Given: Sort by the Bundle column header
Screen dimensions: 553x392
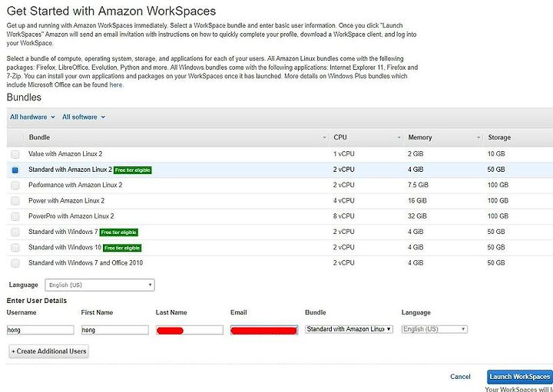Looking at the screenshot, I should [x=177, y=137].
